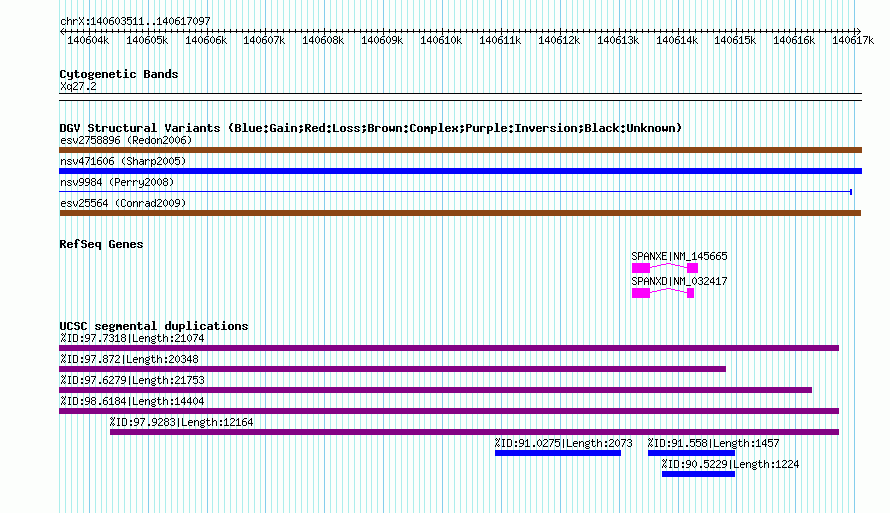Screen dimensions: 890x513
Task: Click the 140610k ruler tick label
Action: click(441, 40)
